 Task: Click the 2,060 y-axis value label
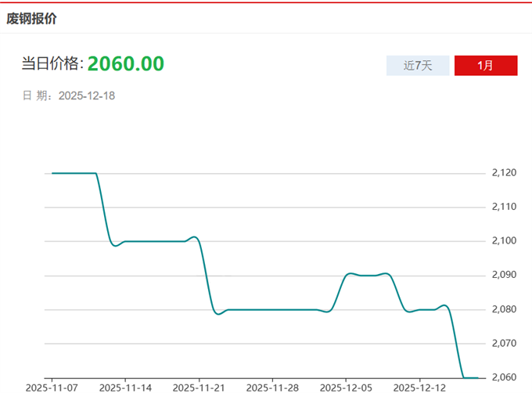click(x=505, y=377)
